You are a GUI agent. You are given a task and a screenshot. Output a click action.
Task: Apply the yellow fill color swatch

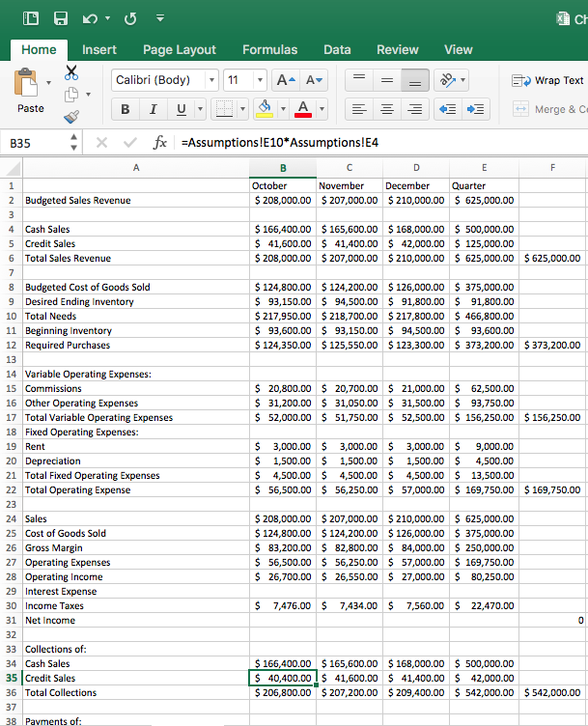pos(264,109)
